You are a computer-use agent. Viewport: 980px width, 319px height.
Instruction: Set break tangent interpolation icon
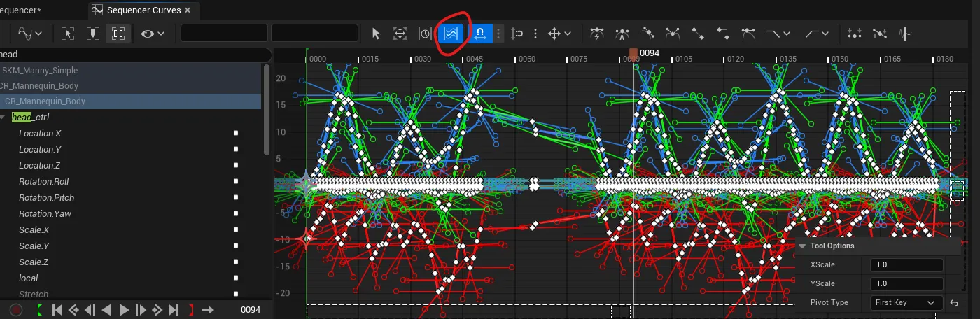673,33
